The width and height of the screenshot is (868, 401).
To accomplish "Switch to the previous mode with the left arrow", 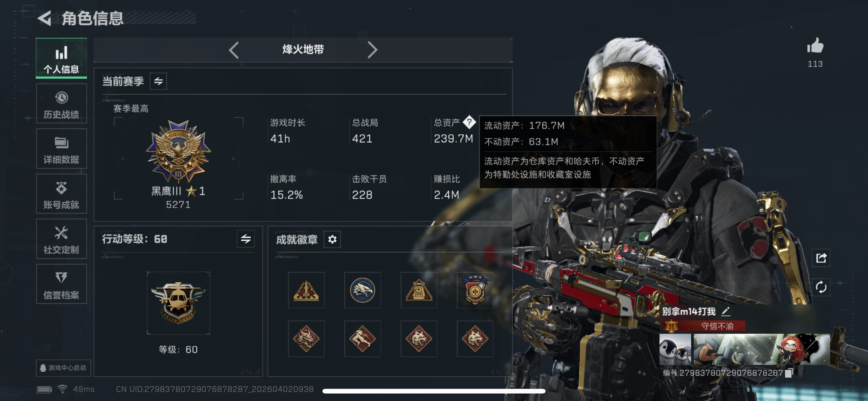I will tap(234, 50).
